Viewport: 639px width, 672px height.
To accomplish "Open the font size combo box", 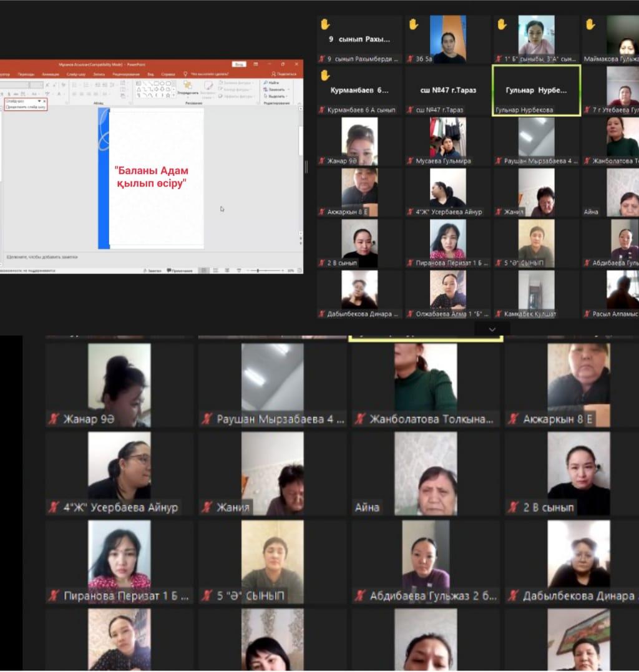I will [36, 85].
